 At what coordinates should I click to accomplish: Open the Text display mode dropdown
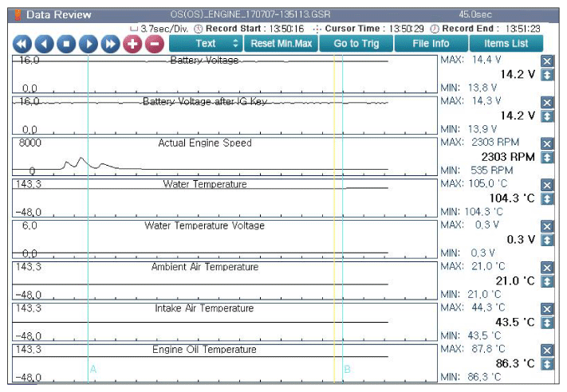point(206,44)
